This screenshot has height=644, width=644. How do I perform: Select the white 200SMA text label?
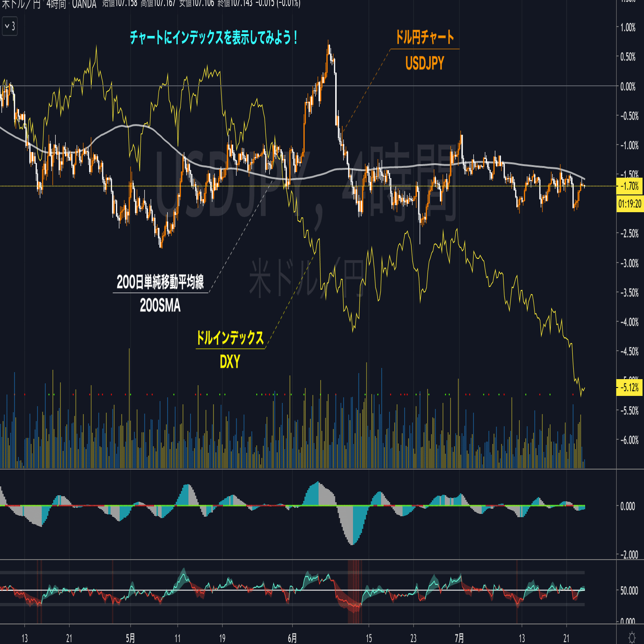(x=160, y=305)
